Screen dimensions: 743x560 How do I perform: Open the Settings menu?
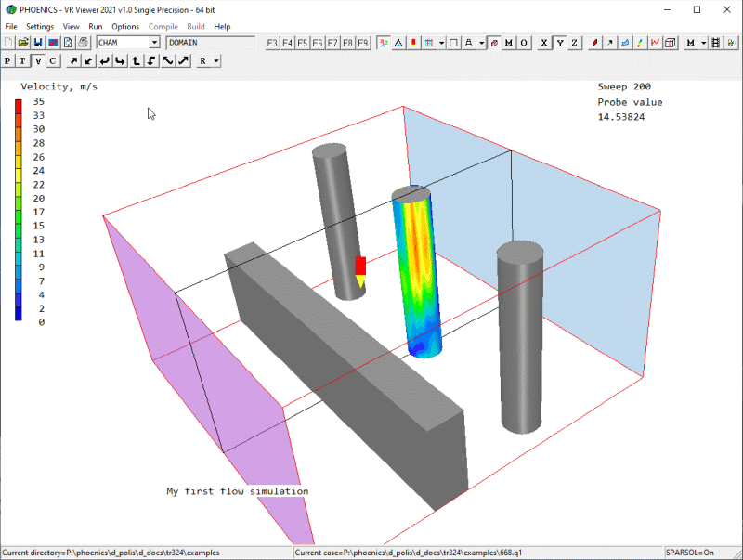pos(40,26)
